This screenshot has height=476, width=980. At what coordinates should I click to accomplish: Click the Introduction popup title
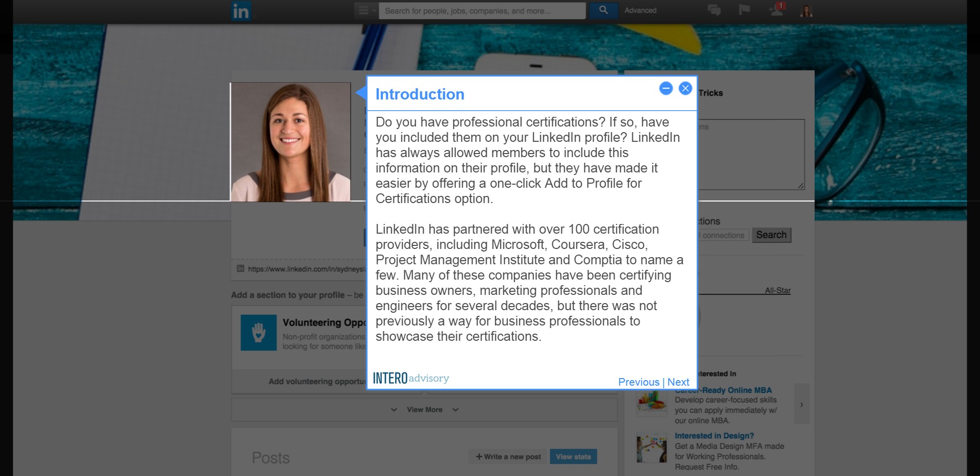coord(420,94)
